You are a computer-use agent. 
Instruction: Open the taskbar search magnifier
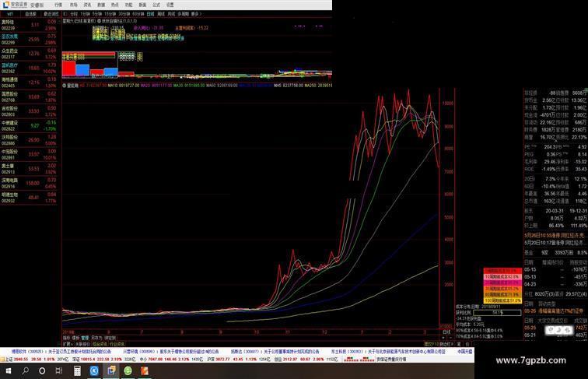point(25,370)
